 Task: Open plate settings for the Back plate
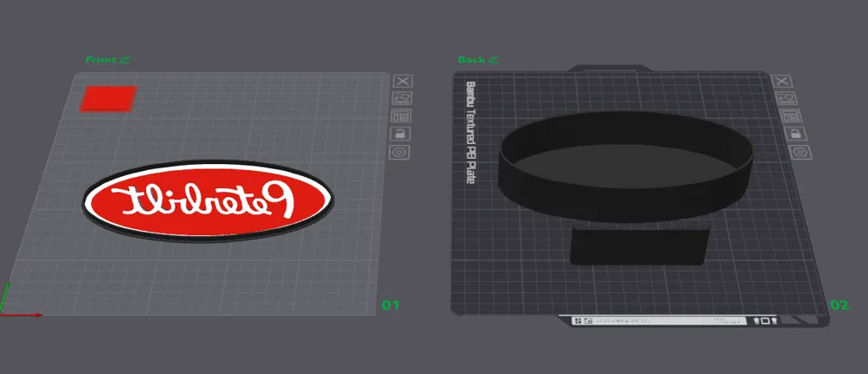point(800,152)
